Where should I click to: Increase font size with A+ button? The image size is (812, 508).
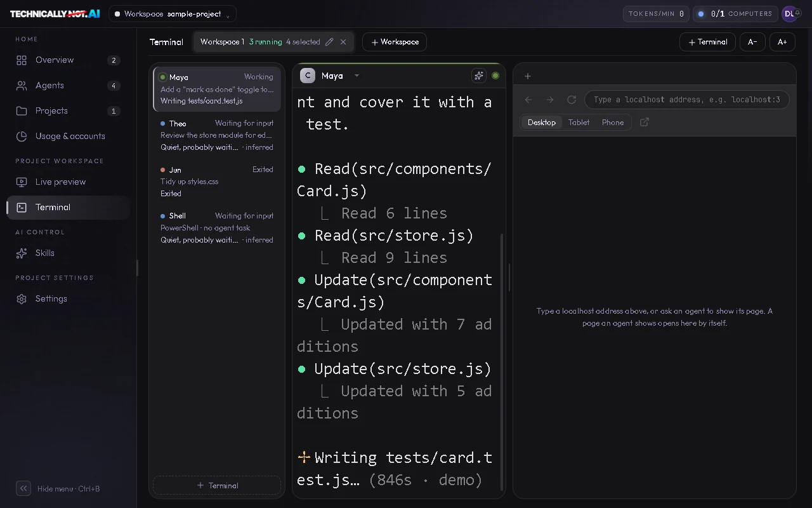782,42
